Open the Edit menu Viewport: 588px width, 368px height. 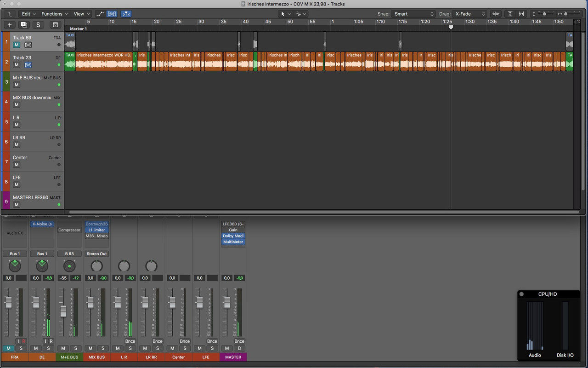coord(28,14)
